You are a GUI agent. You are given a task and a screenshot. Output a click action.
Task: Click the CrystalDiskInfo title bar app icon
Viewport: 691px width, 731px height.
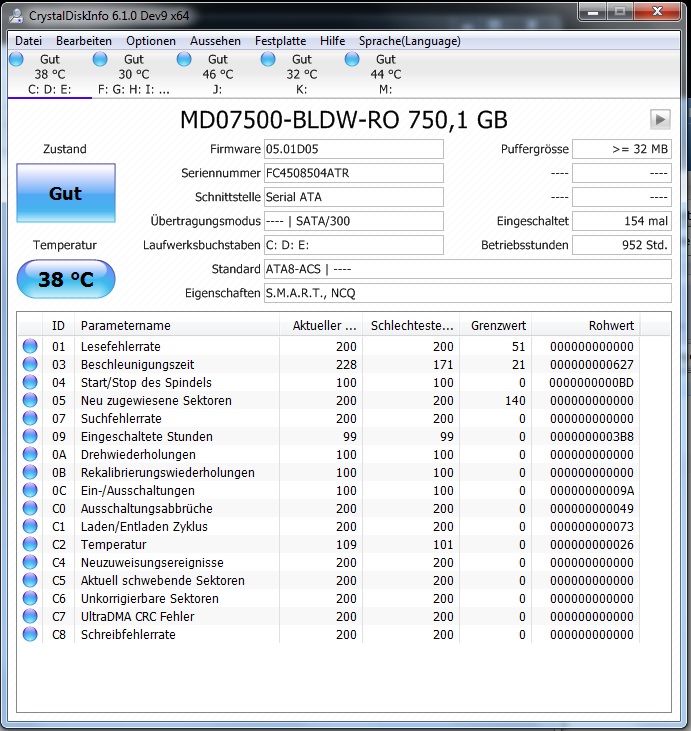[x=17, y=13]
